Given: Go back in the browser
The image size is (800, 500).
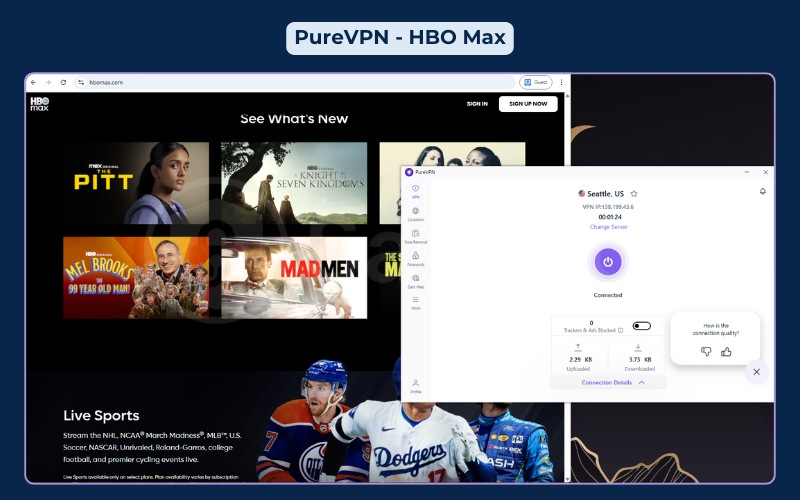Looking at the screenshot, I should pos(34,82).
